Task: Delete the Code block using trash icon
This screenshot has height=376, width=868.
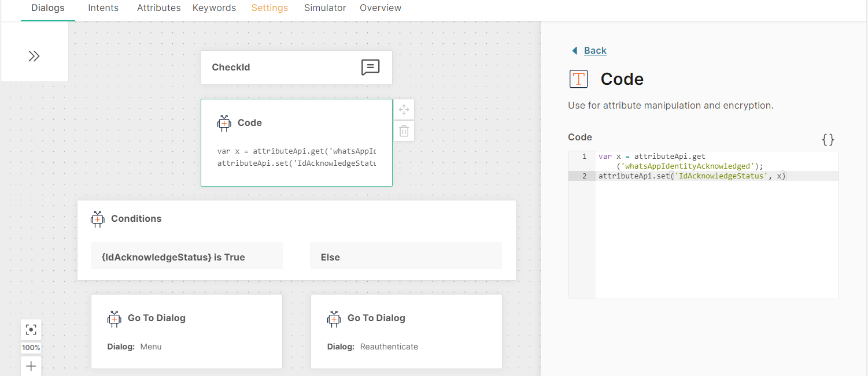Action: 404,131
